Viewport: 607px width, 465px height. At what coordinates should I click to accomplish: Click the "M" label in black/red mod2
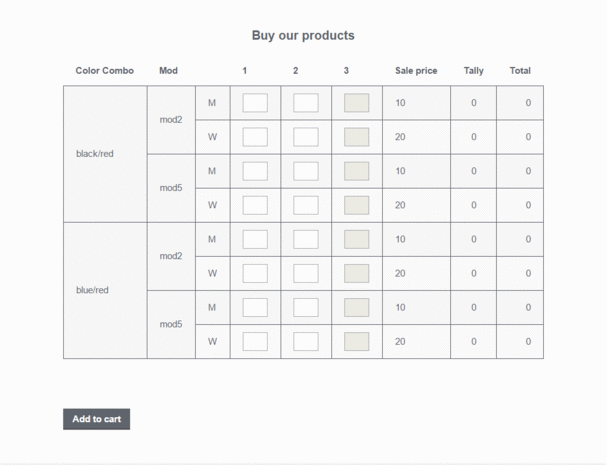[212, 103]
